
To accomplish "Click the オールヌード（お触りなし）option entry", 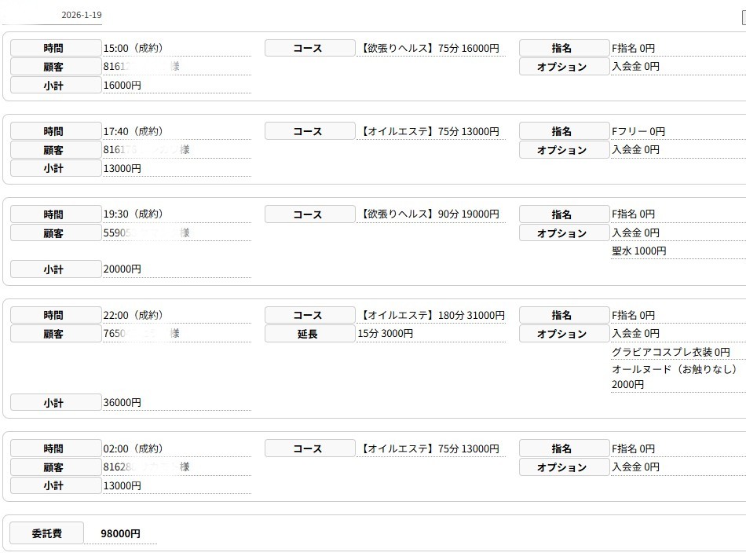I will pyautogui.click(x=675, y=369).
